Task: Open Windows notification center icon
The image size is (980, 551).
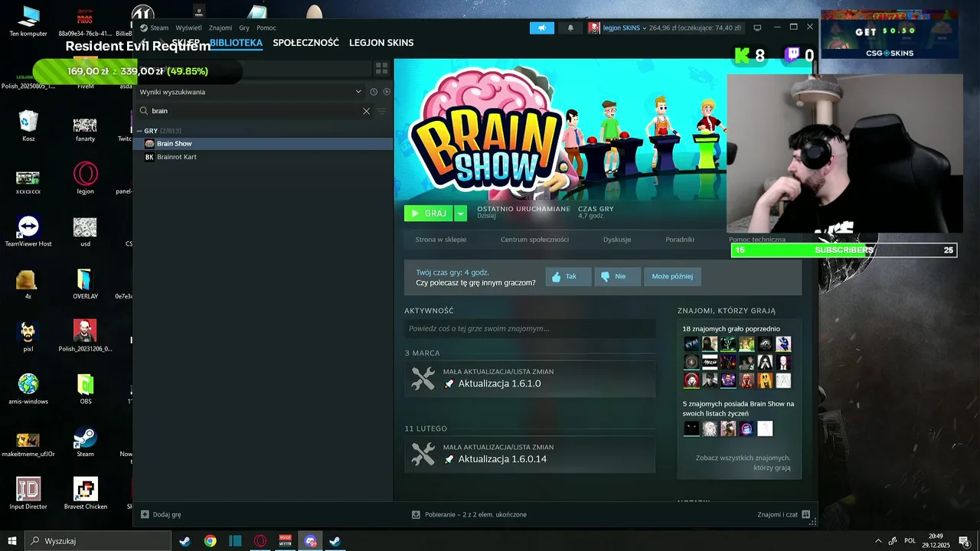Action: click(x=964, y=541)
